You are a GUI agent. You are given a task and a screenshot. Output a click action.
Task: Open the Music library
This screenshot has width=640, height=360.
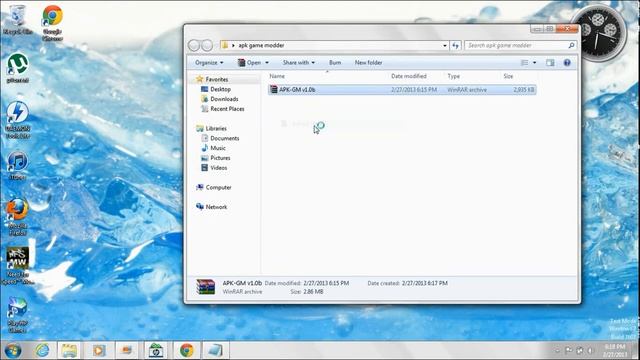point(218,148)
